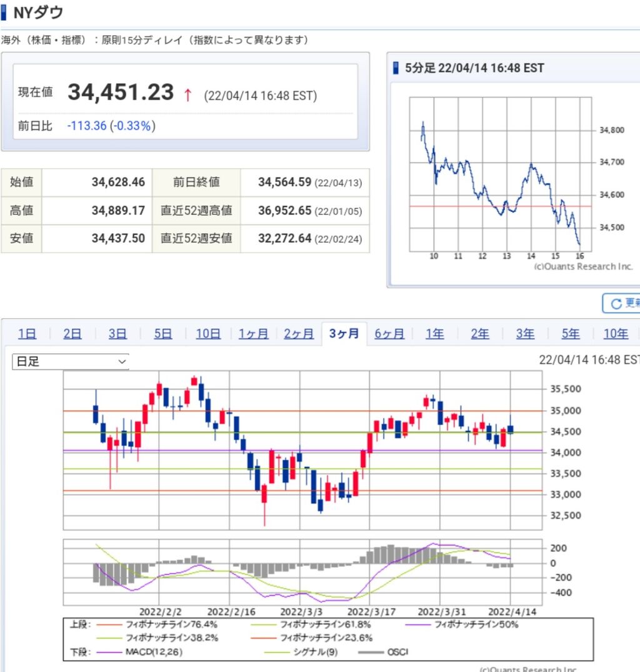
Task: Click the low price 34,437.50
Action: 118,238
